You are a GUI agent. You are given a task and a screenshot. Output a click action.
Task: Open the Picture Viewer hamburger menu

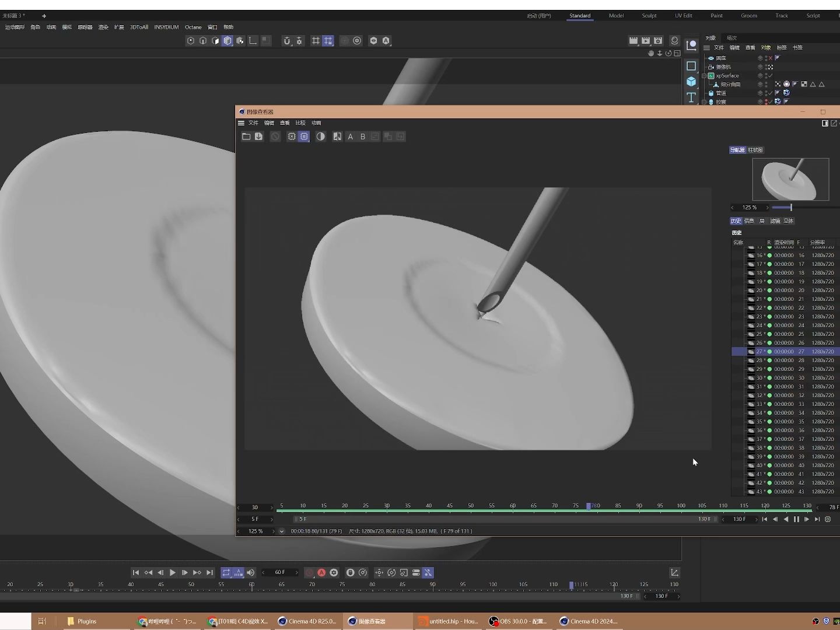tap(241, 123)
